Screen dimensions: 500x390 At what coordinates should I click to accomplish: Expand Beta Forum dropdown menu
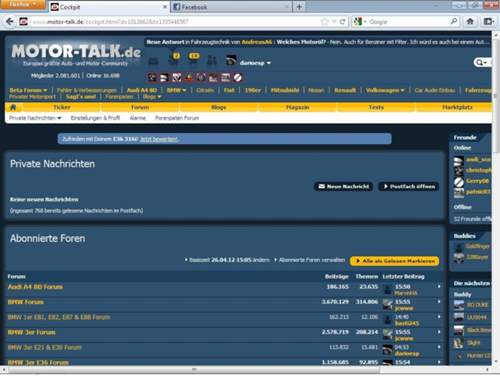[45, 90]
